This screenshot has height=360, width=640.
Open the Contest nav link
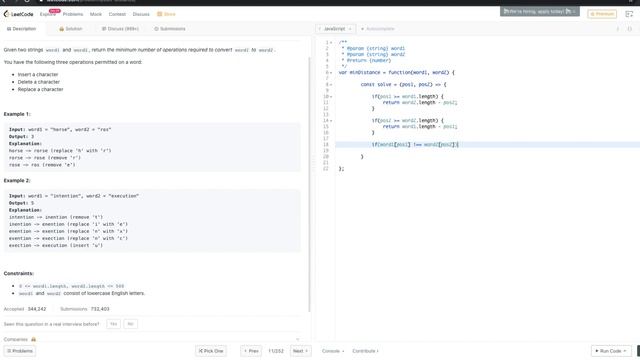(x=117, y=14)
